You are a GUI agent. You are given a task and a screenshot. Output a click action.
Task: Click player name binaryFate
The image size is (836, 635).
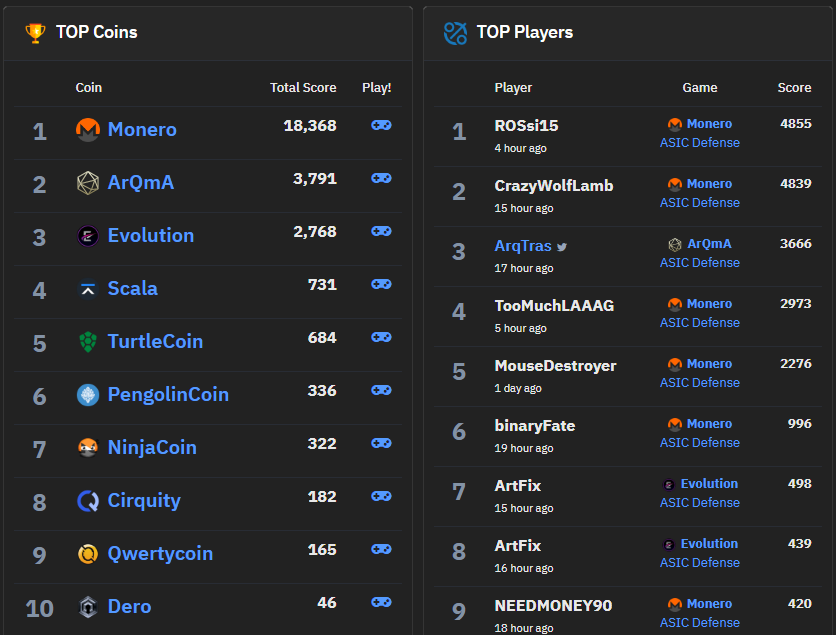[x=535, y=425]
